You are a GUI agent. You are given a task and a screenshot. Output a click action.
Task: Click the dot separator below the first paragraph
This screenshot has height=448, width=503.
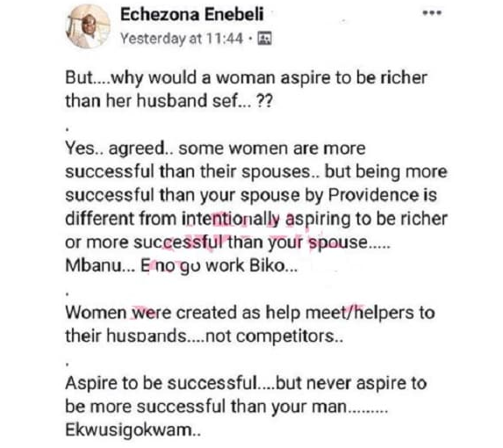pyautogui.click(x=67, y=129)
